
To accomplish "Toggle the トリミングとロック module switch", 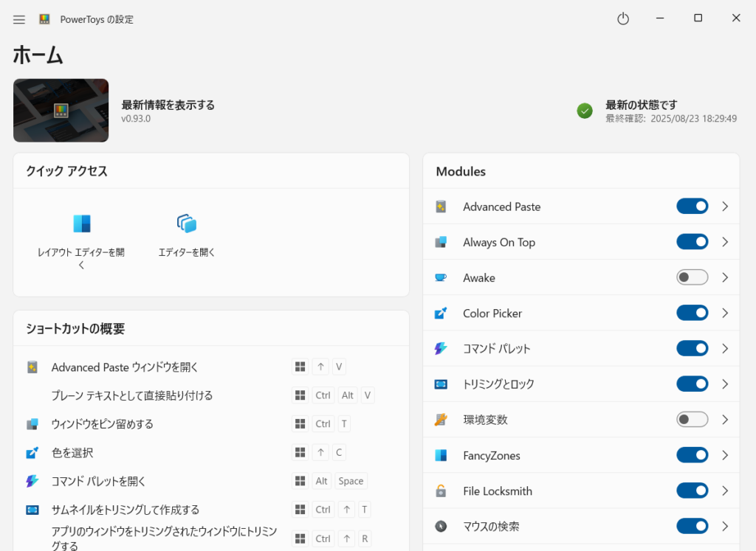I will pos(692,384).
